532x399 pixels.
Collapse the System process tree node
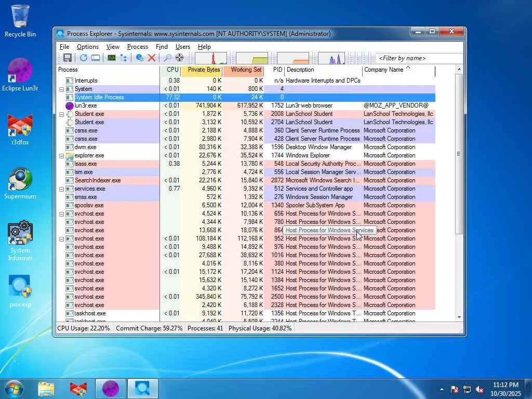[61, 89]
